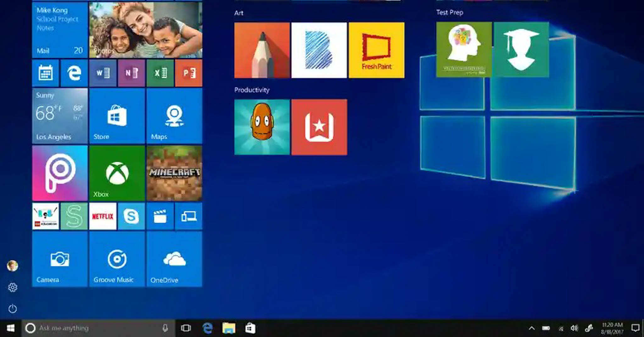Open the OneNote tile
The height and width of the screenshot is (337, 644).
[x=131, y=73]
